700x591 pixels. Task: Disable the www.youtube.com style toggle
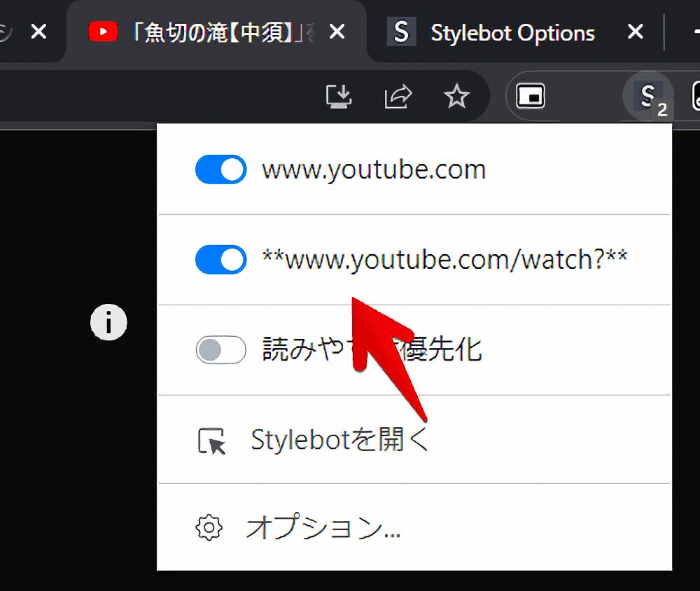click(x=220, y=169)
